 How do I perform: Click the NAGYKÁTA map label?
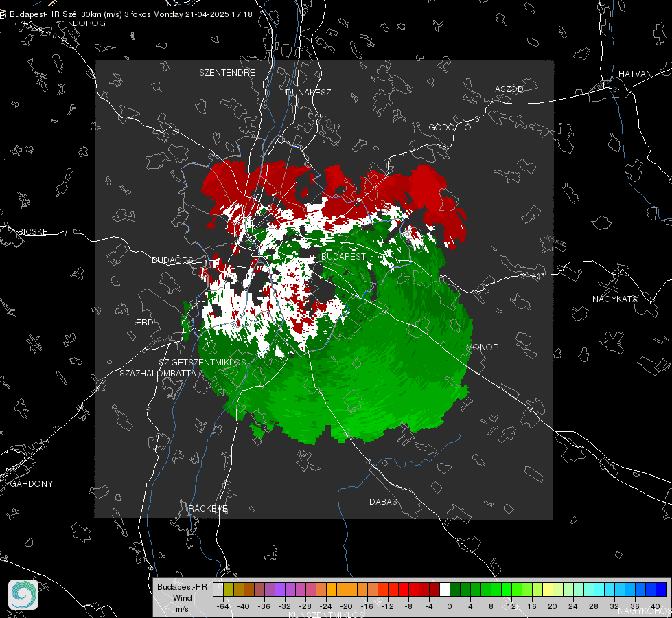pos(615,299)
